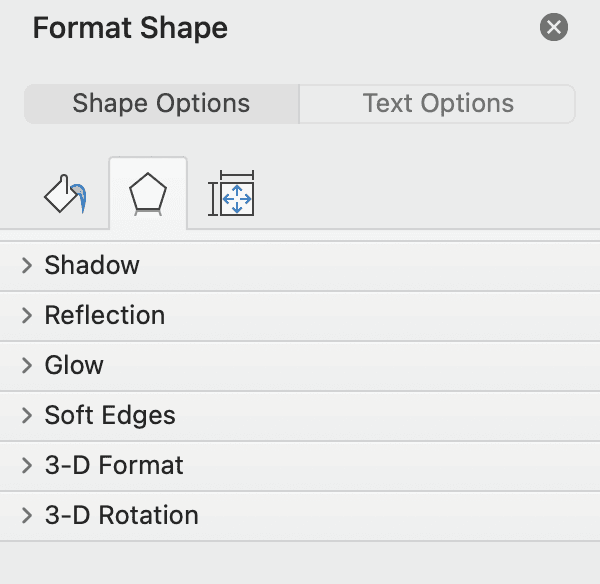This screenshot has height=584, width=600.
Task: Open the 3-D Format heading
Action: click(114, 465)
